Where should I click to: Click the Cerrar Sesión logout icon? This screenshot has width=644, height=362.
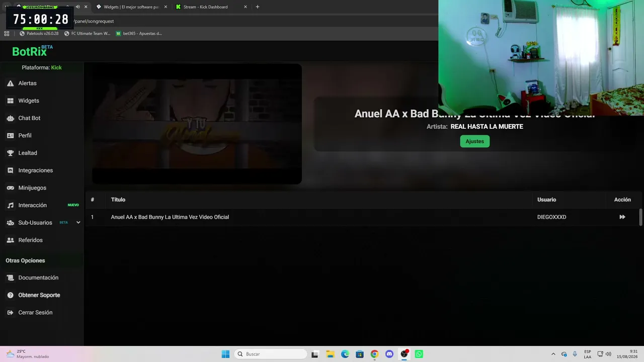pyautogui.click(x=10, y=313)
